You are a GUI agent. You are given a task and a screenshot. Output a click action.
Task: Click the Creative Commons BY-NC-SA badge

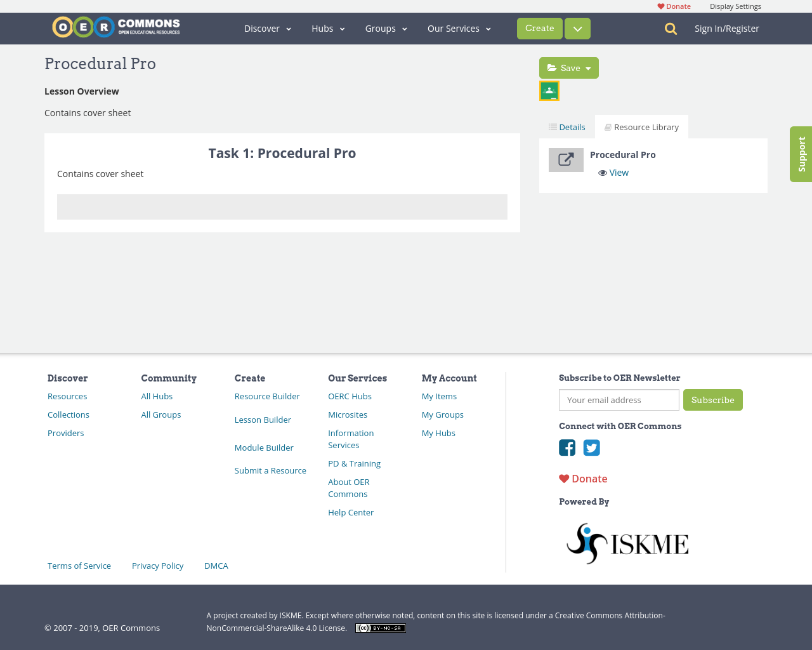(x=380, y=627)
